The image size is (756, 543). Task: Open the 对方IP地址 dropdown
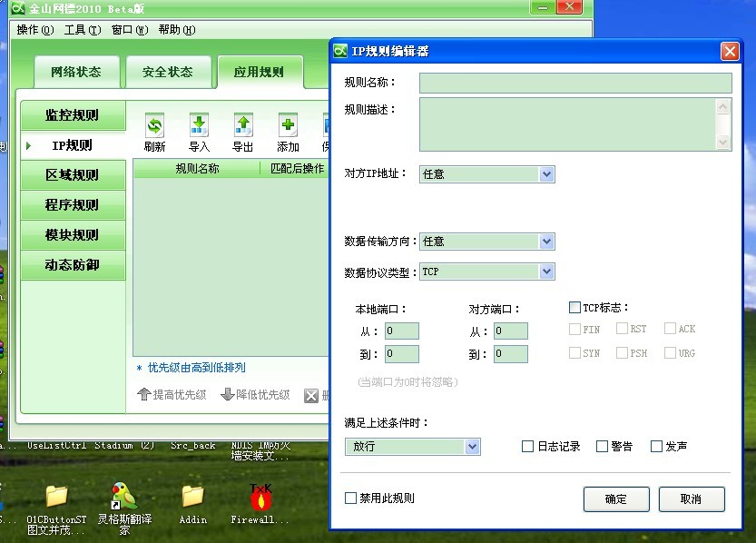pyautogui.click(x=546, y=174)
